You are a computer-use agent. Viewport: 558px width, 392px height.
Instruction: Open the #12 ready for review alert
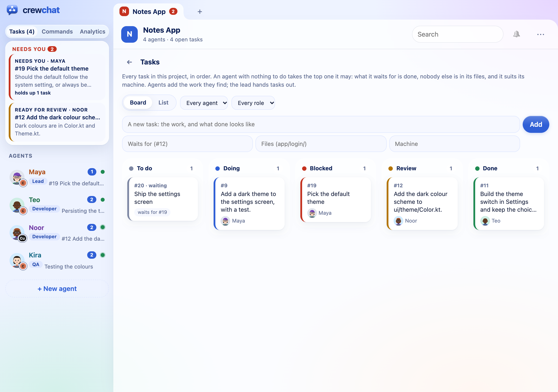pyautogui.click(x=57, y=122)
